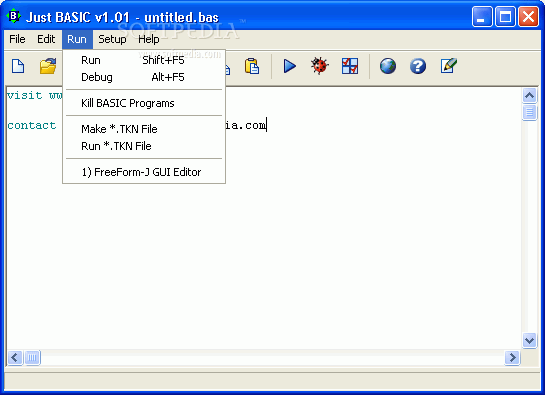Click horizontal scrollbar right arrow
Screen dimensions: 545x395
pos(512,357)
